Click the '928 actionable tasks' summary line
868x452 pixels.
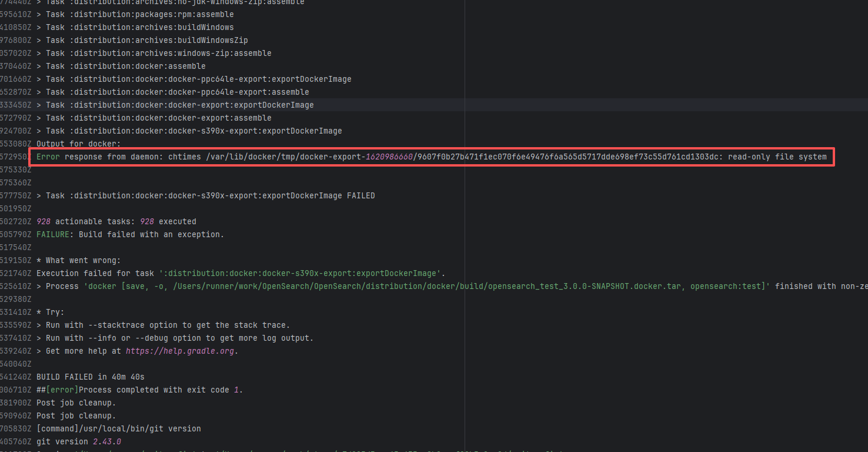tap(116, 221)
